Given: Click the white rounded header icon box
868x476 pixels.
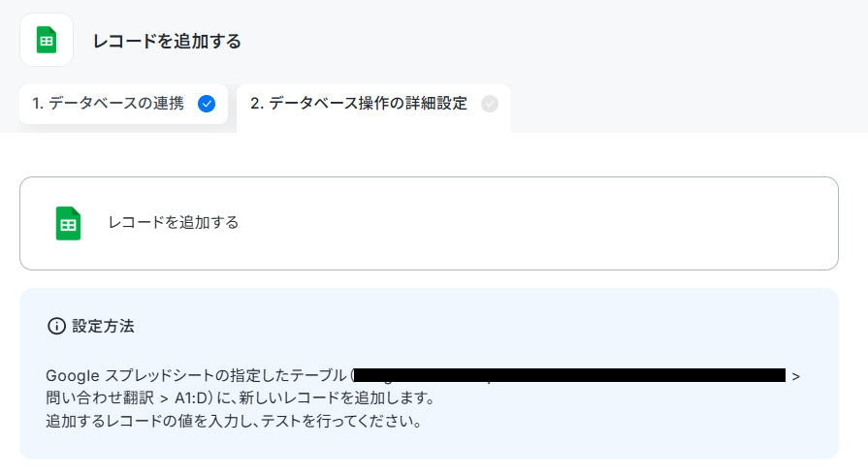Looking at the screenshot, I should click(47, 40).
